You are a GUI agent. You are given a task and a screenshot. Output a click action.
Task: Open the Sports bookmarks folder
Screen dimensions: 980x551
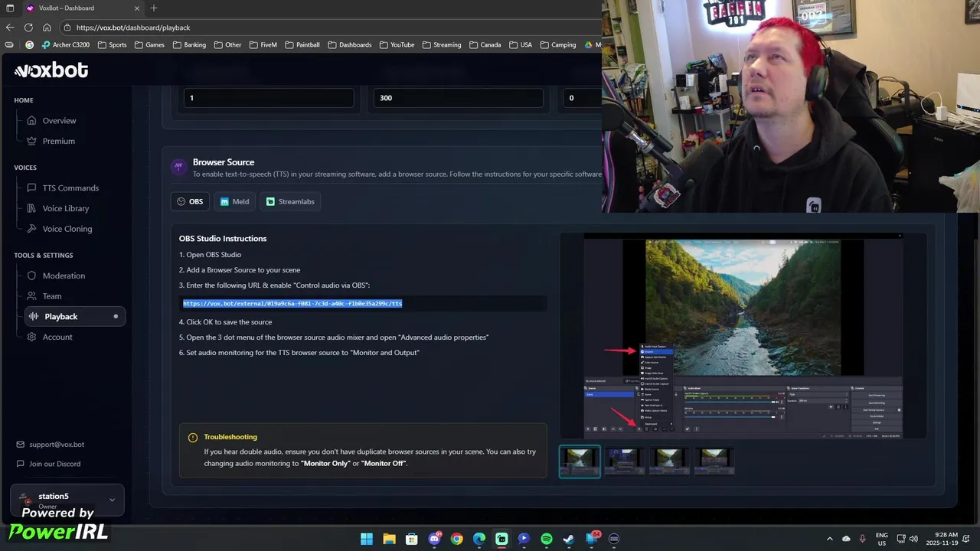pos(112,45)
